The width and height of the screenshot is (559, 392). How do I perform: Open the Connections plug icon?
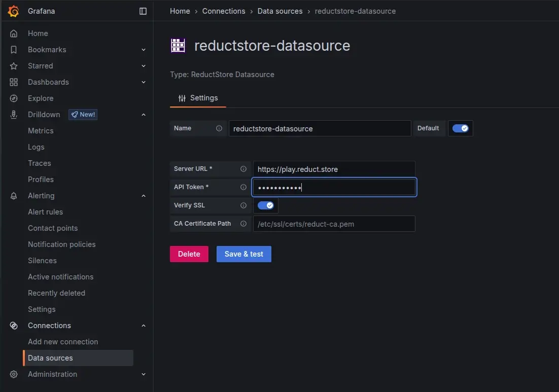click(x=14, y=325)
